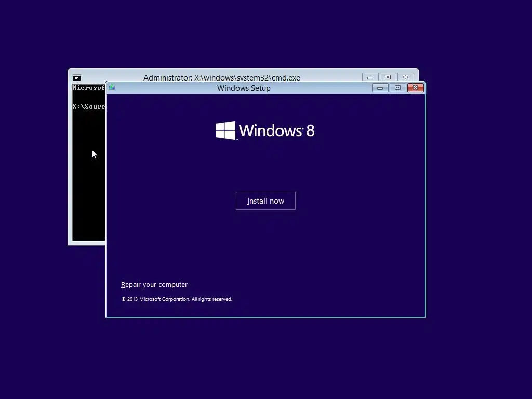This screenshot has width=532, height=399.
Task: Click the Microsof line in cmd window
Action: pyautogui.click(x=88, y=87)
